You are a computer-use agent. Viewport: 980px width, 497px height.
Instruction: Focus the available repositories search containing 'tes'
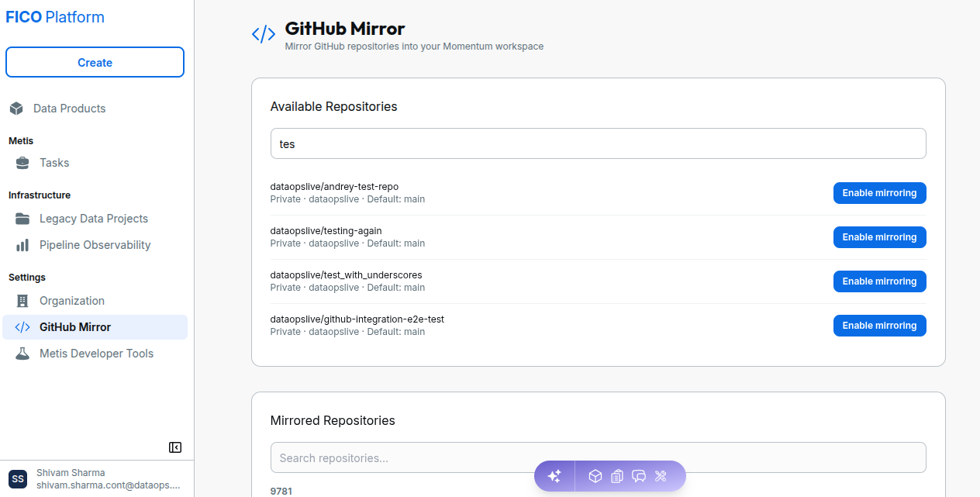(598, 143)
